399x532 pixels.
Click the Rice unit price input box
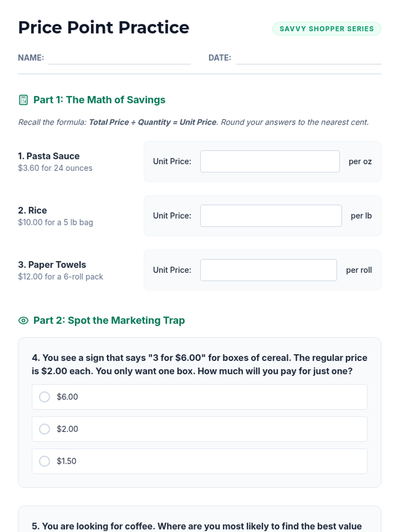tap(271, 216)
